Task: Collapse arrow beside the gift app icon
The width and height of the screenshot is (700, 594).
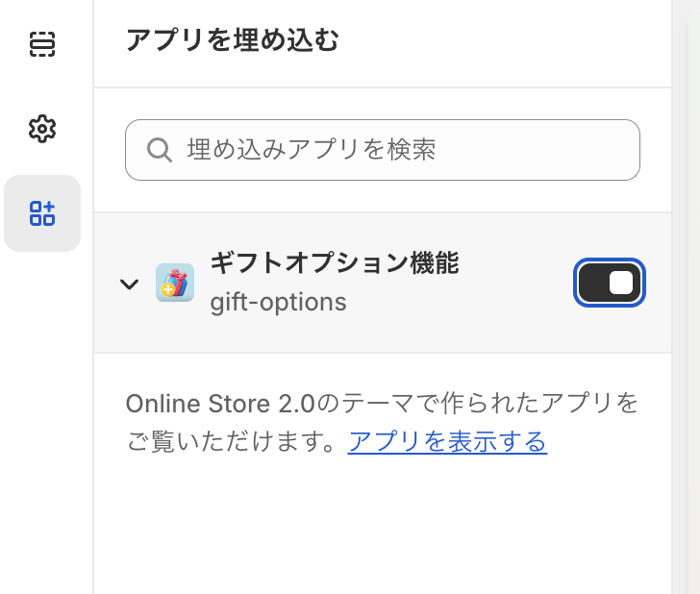Action: tap(130, 284)
